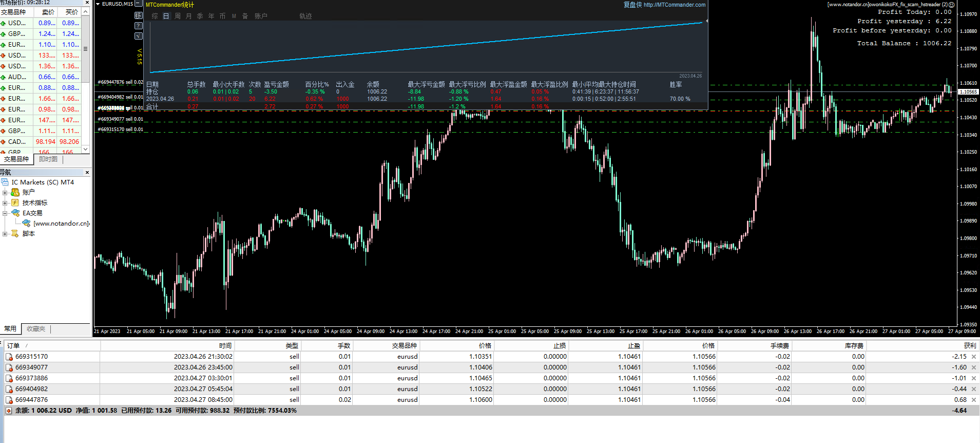Viewport: 980px width, 443px height.
Task: Click the balance row icon beside 余额
Action: [9, 411]
